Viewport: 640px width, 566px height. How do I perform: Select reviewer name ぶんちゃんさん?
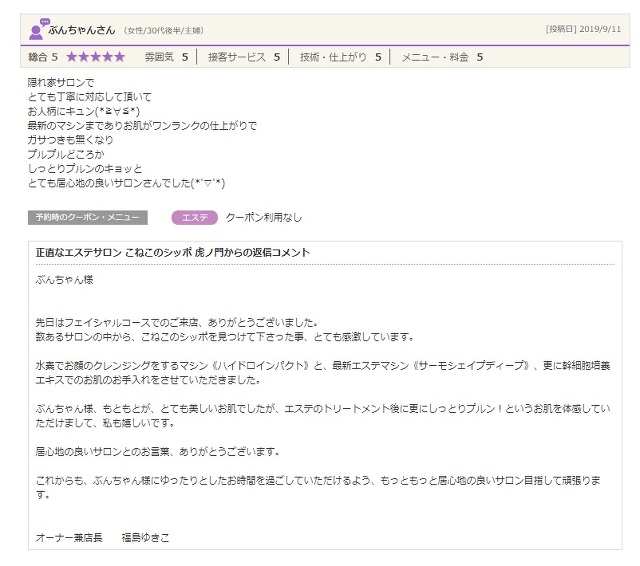81,29
